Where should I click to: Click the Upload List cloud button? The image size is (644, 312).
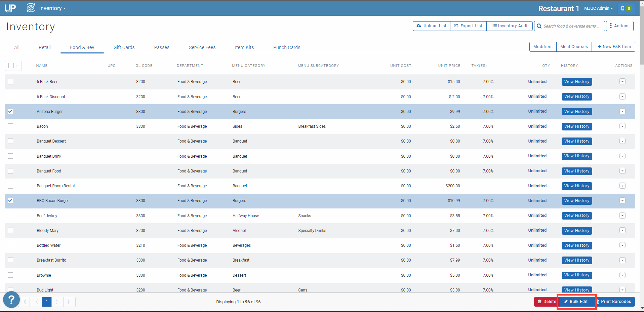coord(431,26)
